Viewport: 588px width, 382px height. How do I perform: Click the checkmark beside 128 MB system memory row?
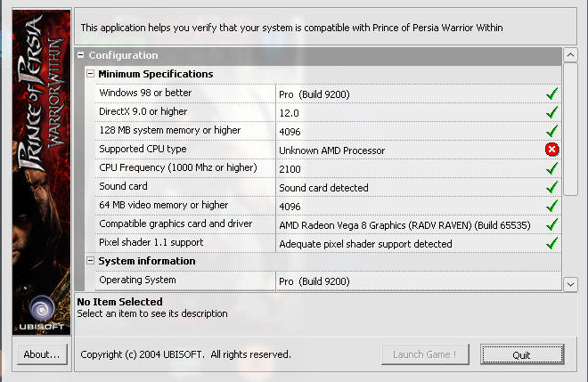tap(552, 131)
